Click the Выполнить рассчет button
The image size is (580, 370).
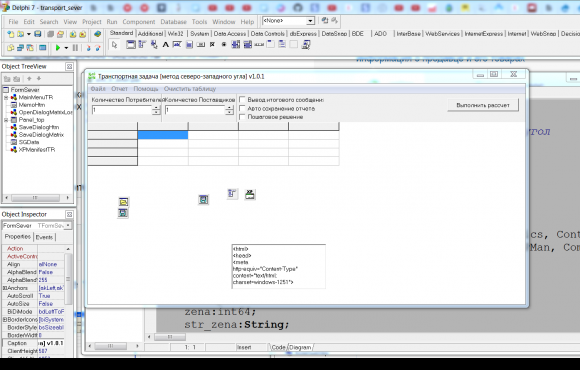483,105
